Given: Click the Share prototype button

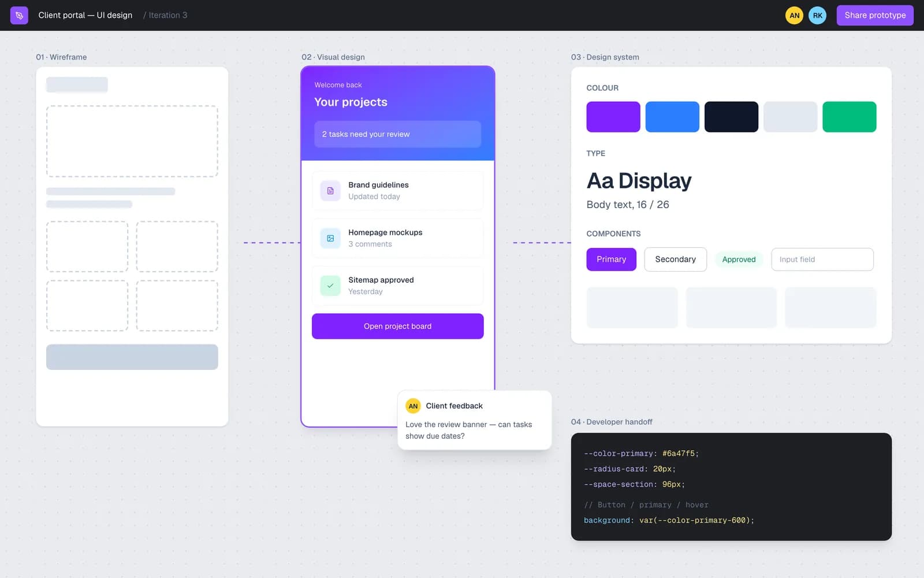Looking at the screenshot, I should click(875, 16).
